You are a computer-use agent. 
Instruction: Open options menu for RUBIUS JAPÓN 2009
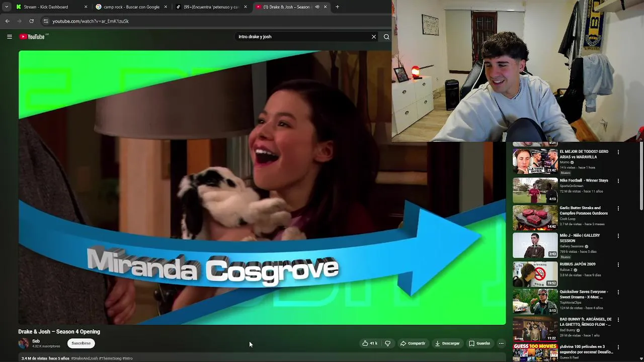618,264
